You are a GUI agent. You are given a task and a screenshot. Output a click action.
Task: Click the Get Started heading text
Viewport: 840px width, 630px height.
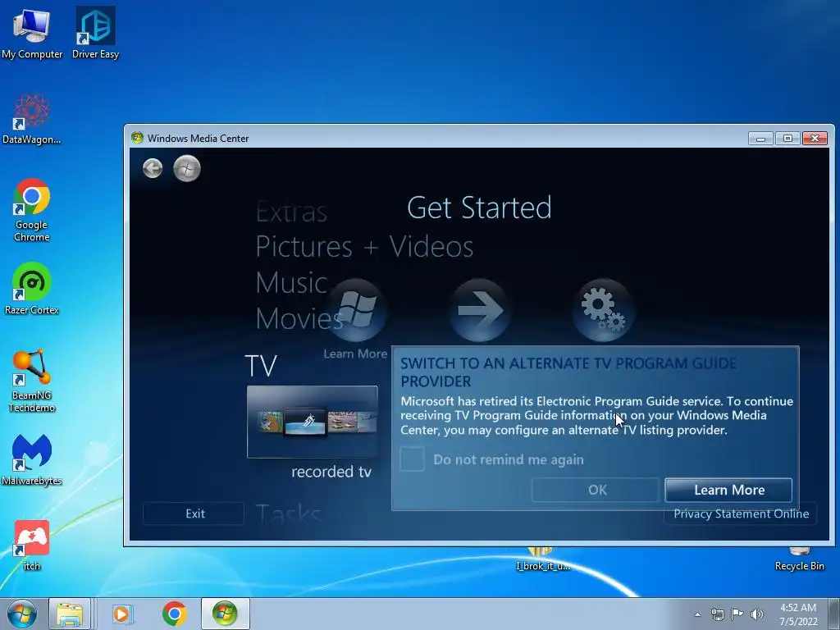pyautogui.click(x=479, y=208)
